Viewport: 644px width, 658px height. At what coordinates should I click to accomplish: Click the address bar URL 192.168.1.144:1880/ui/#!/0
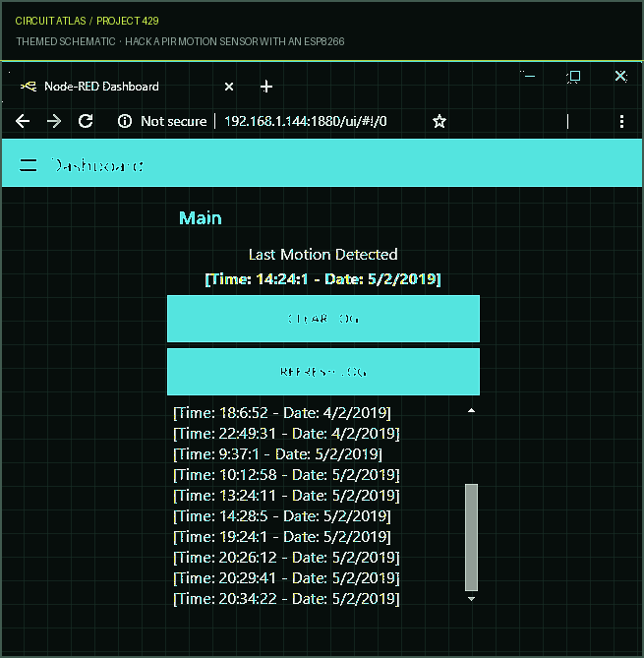point(306,121)
